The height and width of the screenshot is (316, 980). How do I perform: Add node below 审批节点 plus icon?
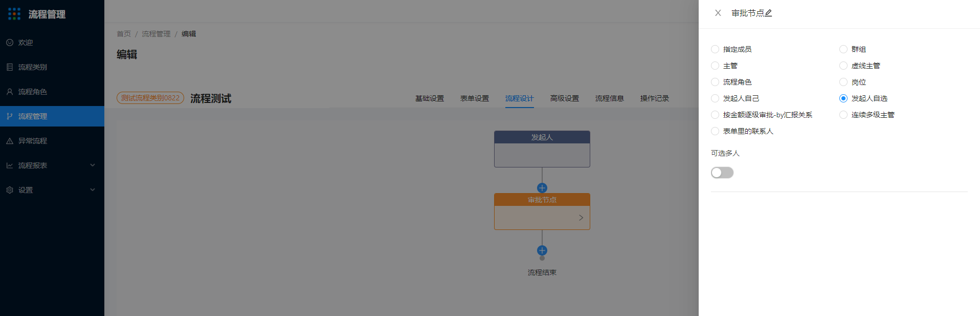pos(542,250)
